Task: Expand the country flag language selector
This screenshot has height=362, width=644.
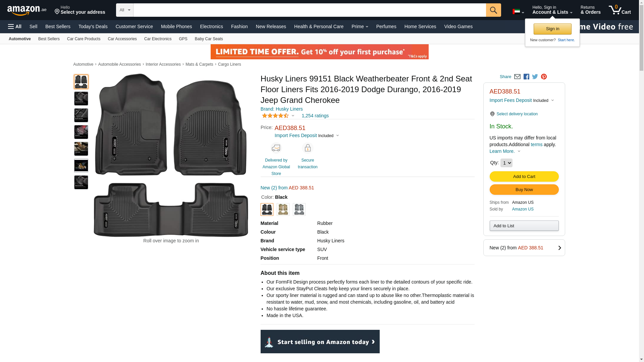Action: [x=518, y=12]
